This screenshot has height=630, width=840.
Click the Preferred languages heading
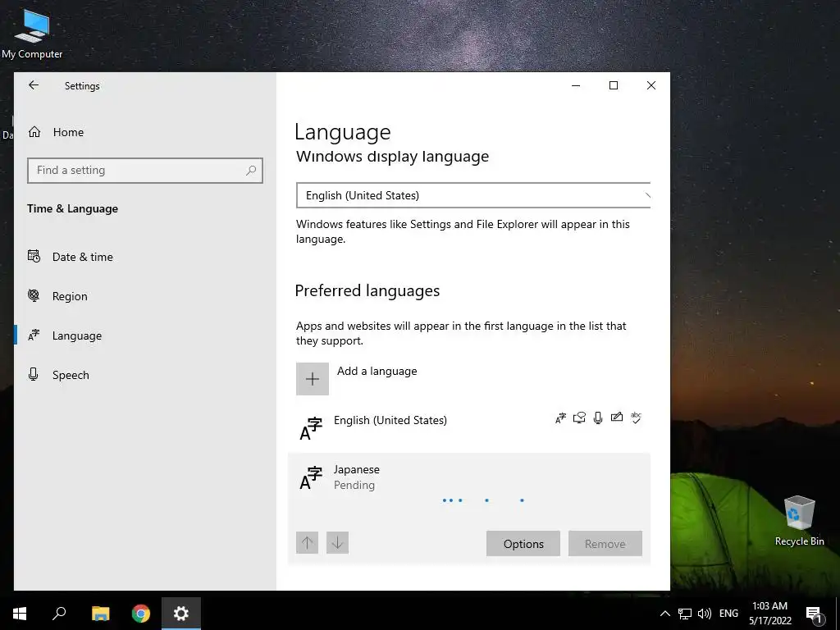(367, 290)
